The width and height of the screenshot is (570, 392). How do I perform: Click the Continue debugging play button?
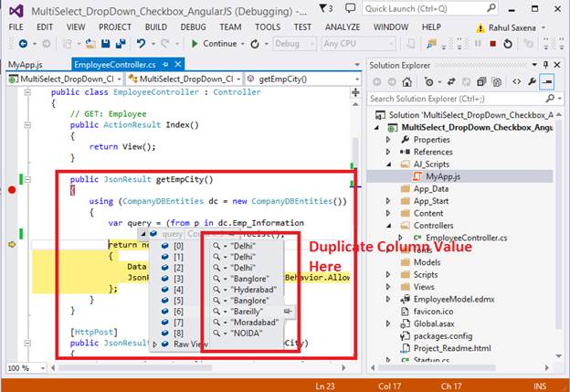194,43
